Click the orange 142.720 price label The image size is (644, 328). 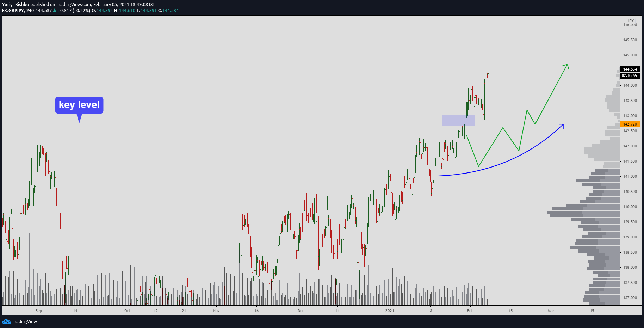[x=630, y=124]
